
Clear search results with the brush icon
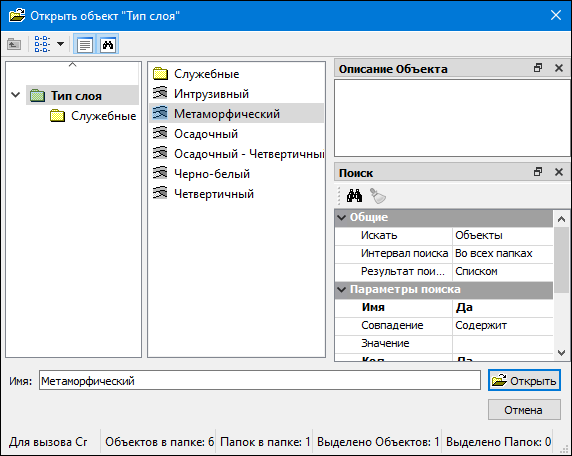click(x=378, y=196)
